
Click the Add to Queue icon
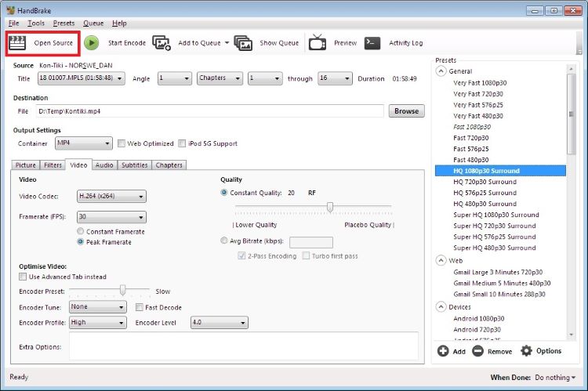[162, 43]
